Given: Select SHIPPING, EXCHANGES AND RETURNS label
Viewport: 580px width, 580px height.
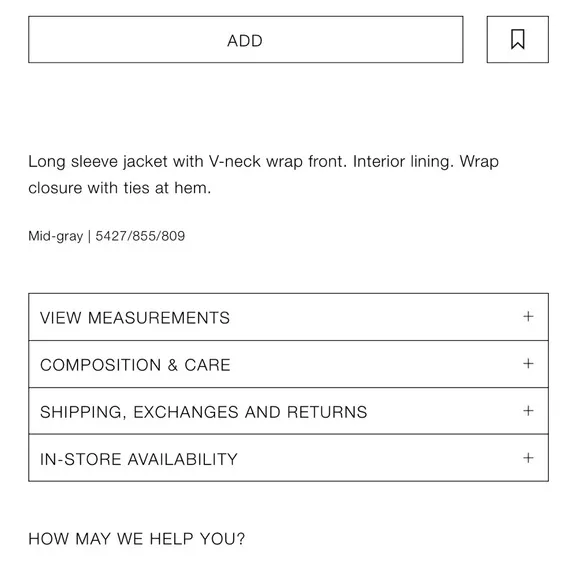Looking at the screenshot, I should pos(204,412).
